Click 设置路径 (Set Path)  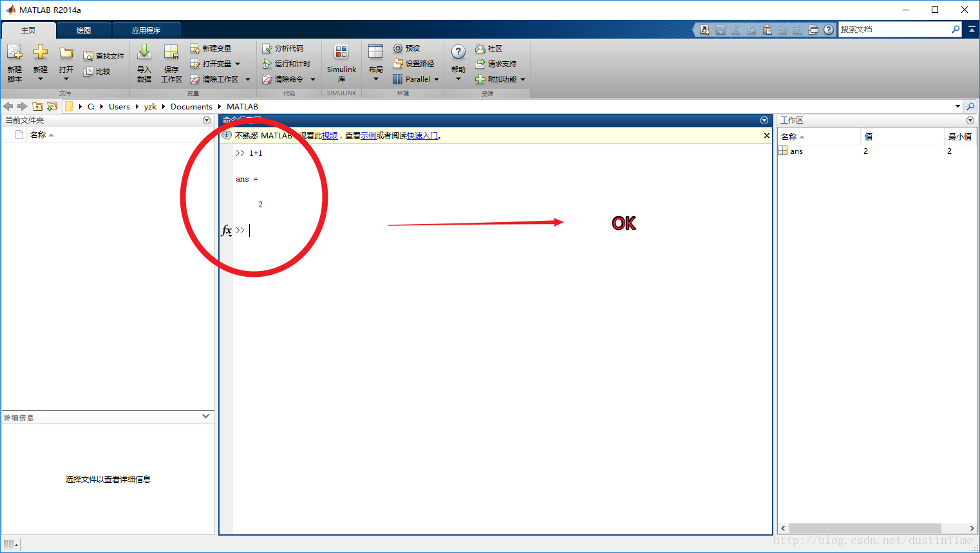pyautogui.click(x=413, y=64)
